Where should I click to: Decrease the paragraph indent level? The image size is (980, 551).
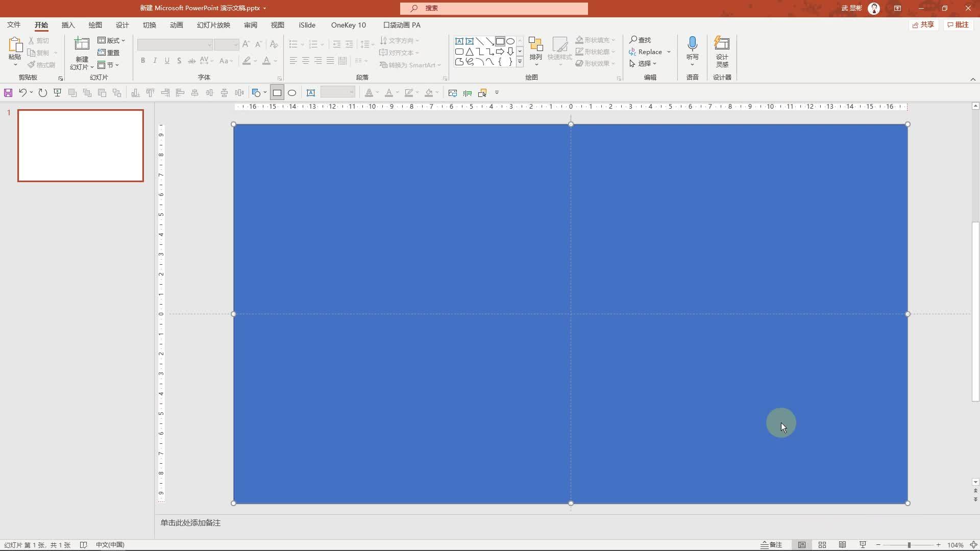(337, 44)
